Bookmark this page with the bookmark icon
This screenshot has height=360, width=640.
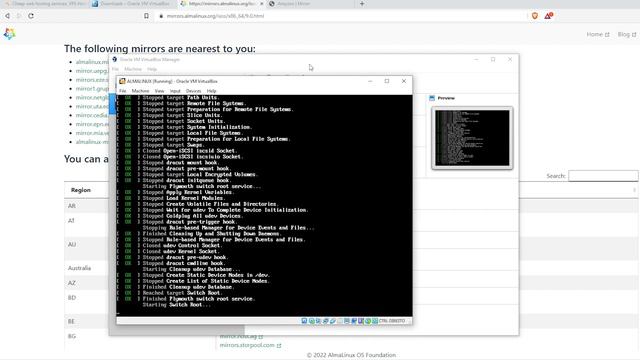tap(146, 16)
